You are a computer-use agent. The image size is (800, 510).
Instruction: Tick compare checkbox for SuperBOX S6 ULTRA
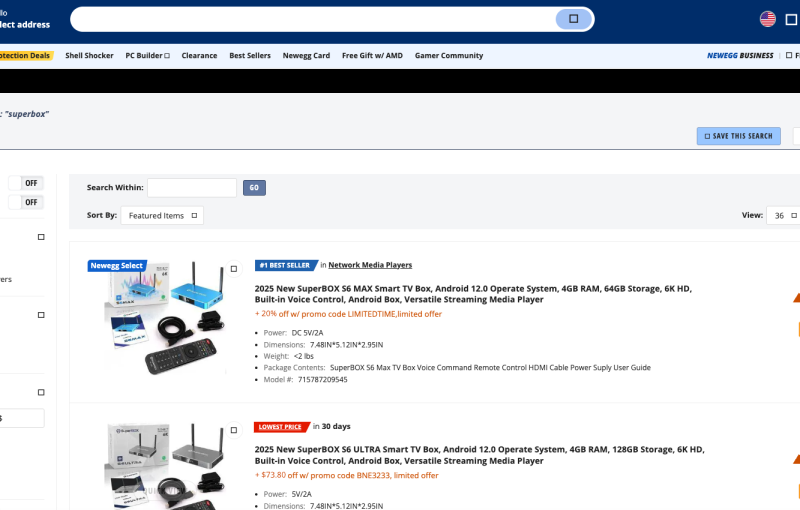click(233, 430)
